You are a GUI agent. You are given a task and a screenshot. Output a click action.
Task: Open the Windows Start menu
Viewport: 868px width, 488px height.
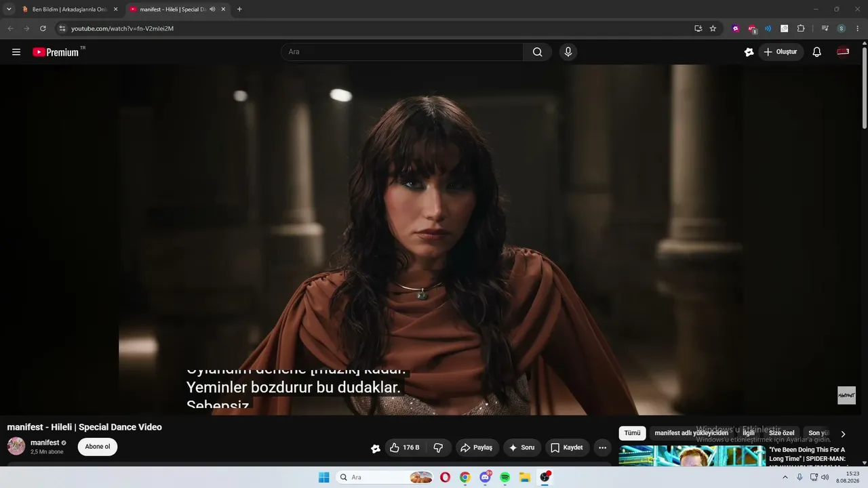tap(324, 477)
